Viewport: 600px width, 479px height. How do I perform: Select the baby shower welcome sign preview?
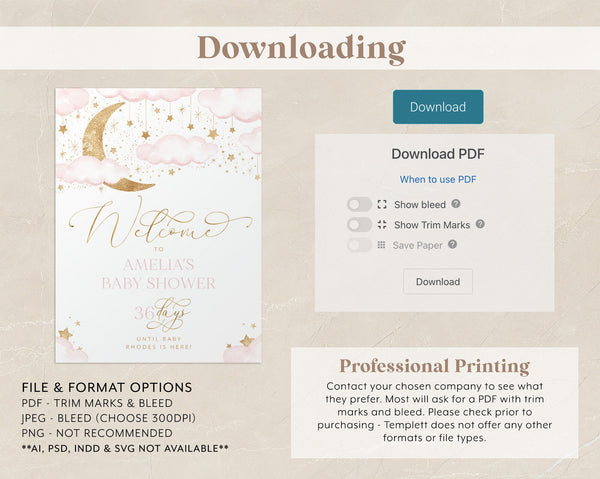click(x=158, y=225)
